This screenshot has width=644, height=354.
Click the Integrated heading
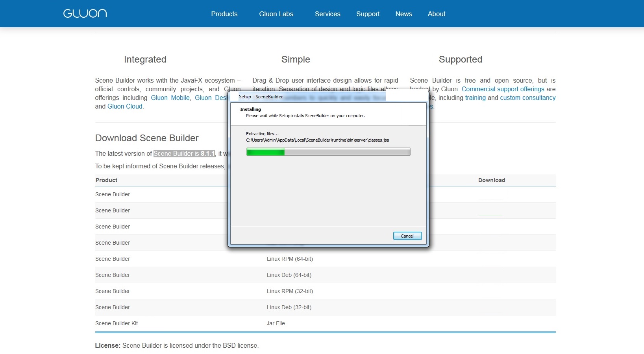(x=145, y=59)
